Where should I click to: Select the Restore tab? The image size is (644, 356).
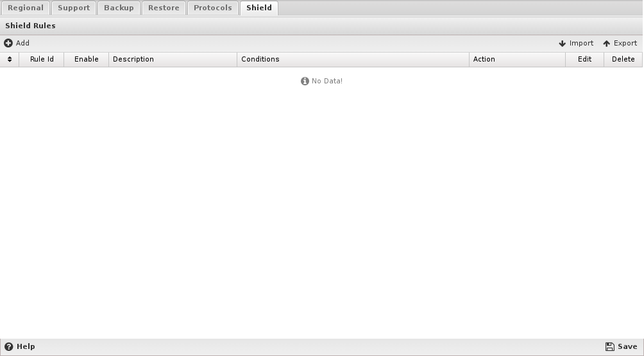point(164,8)
